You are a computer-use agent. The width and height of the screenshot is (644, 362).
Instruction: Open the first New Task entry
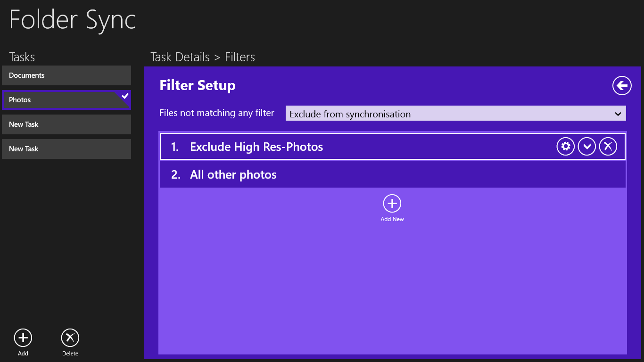tap(66, 124)
